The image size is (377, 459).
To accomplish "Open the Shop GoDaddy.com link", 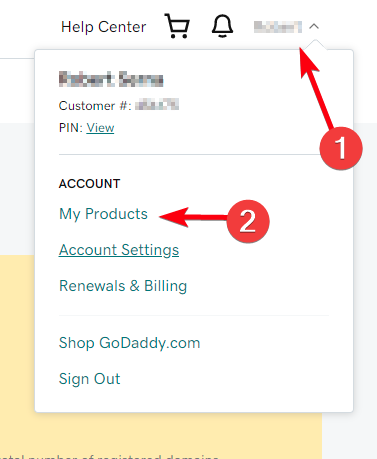I will coord(130,343).
